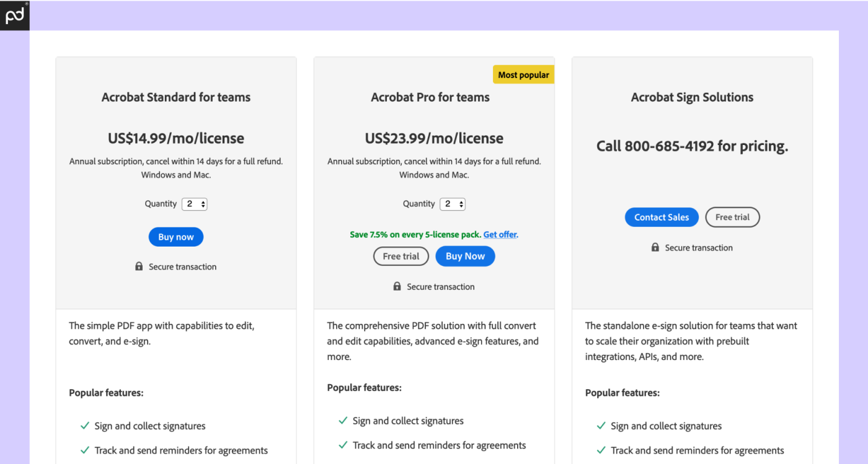Click the checkmark beside Pro's Track and send reminders

tap(343, 445)
